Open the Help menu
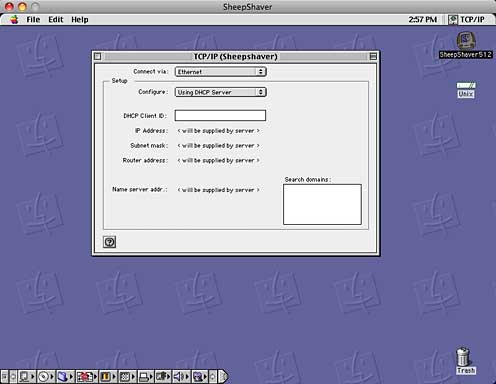Viewport: 496px width, 384px height. pyautogui.click(x=80, y=20)
